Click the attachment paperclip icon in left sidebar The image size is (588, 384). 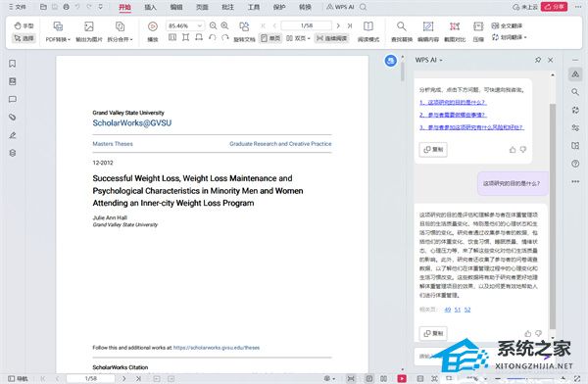[13, 117]
